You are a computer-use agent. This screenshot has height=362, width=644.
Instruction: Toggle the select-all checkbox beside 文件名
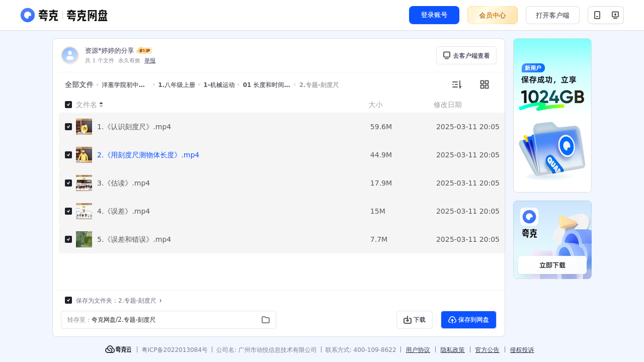click(68, 105)
